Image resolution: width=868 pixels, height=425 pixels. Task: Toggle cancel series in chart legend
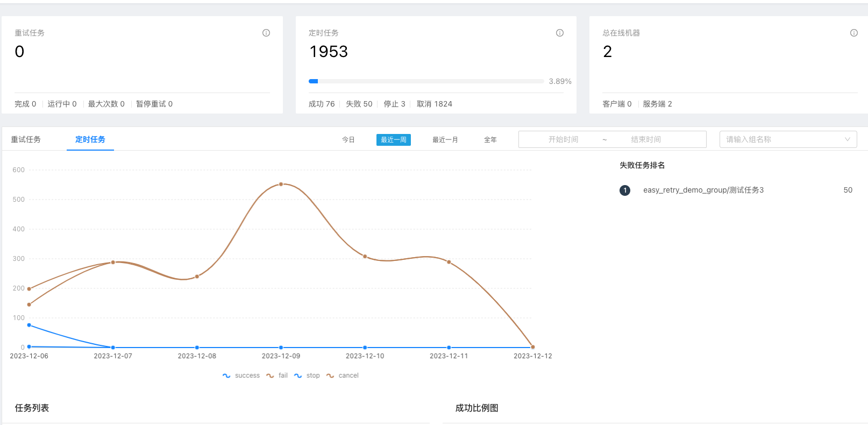point(343,376)
